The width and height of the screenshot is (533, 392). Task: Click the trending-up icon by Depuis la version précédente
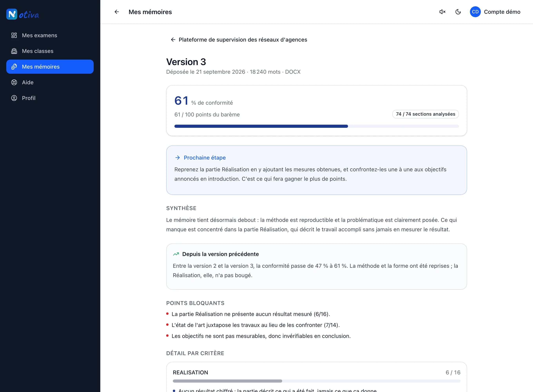(176, 254)
